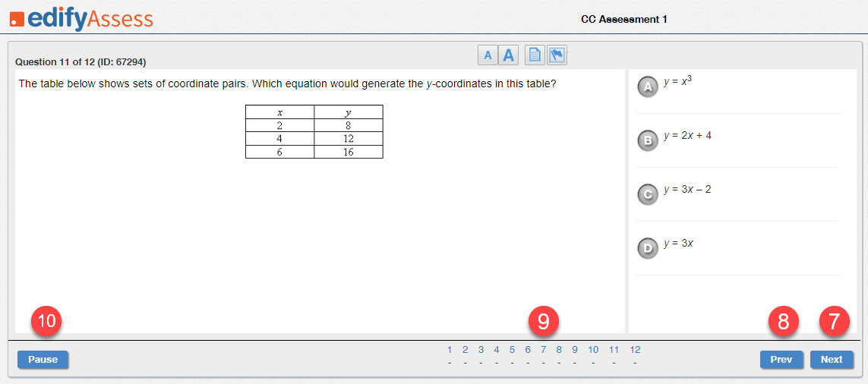Click the edifyAssess logo
868x384 pixels.
(x=81, y=20)
